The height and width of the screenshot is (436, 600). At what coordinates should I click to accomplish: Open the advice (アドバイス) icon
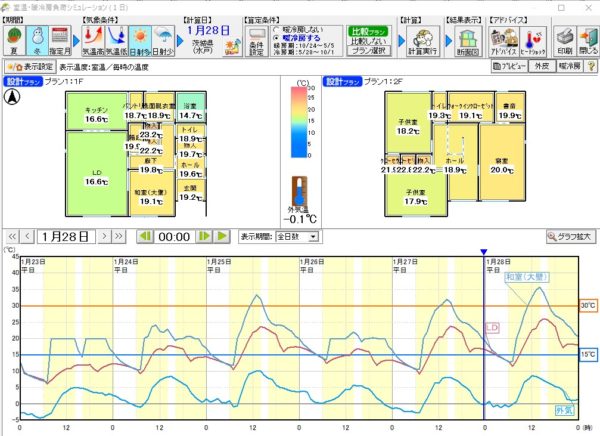[x=504, y=42]
